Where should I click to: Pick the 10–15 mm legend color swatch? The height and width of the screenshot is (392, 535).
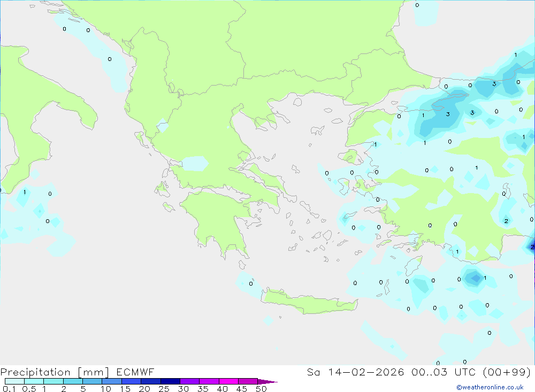(112, 381)
